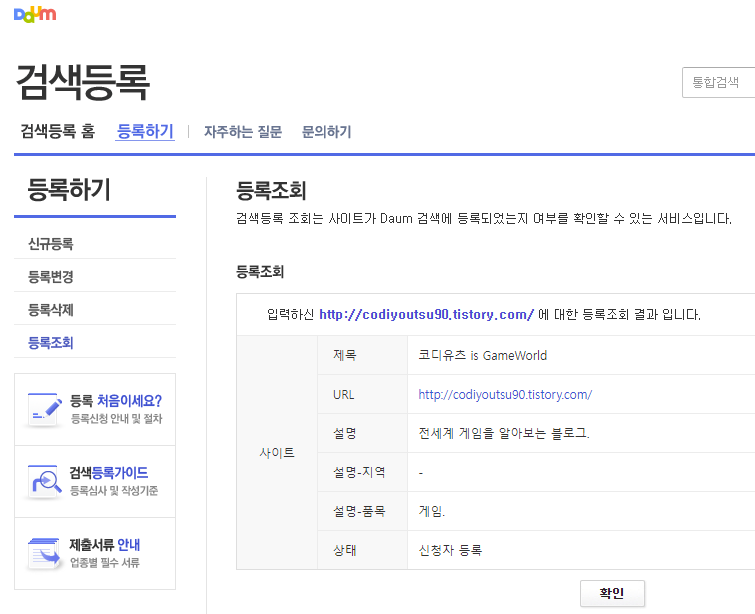Image resolution: width=755 pixels, height=614 pixels.
Task: Open the 자주하는 질문 tab
Action: 243,131
